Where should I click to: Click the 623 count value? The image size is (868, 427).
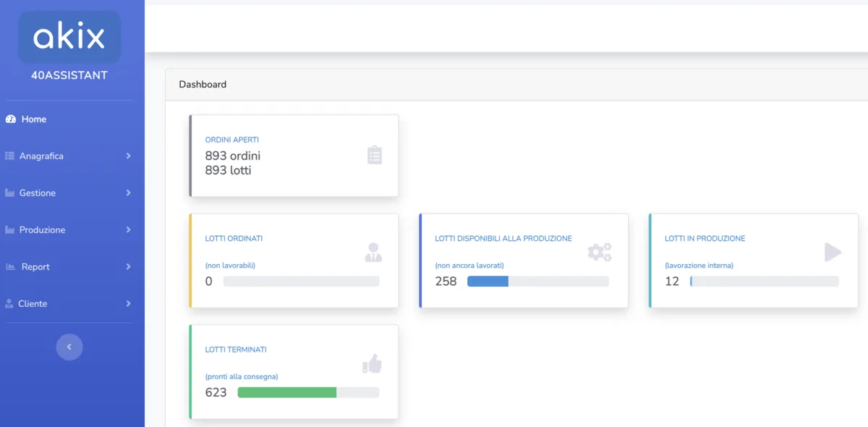(216, 393)
